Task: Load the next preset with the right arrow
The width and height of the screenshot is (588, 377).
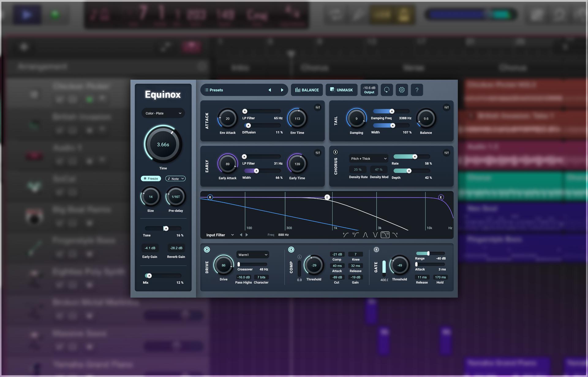Action: (282, 90)
